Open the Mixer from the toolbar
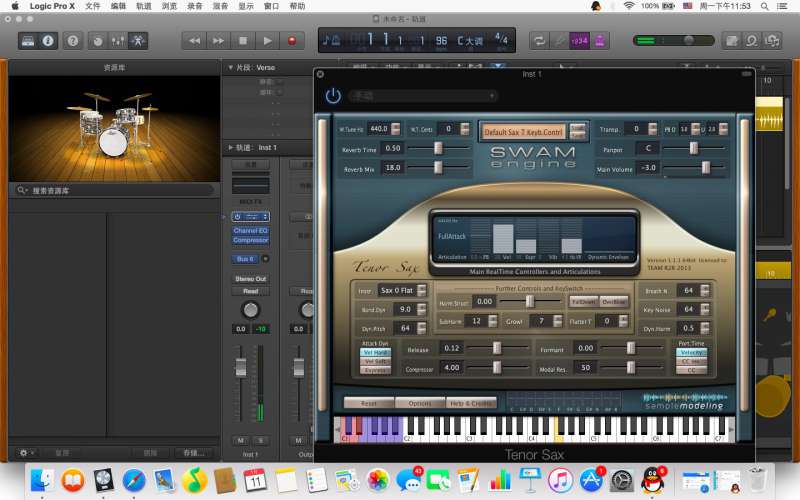Image resolution: width=800 pixels, height=500 pixels. 118,41
